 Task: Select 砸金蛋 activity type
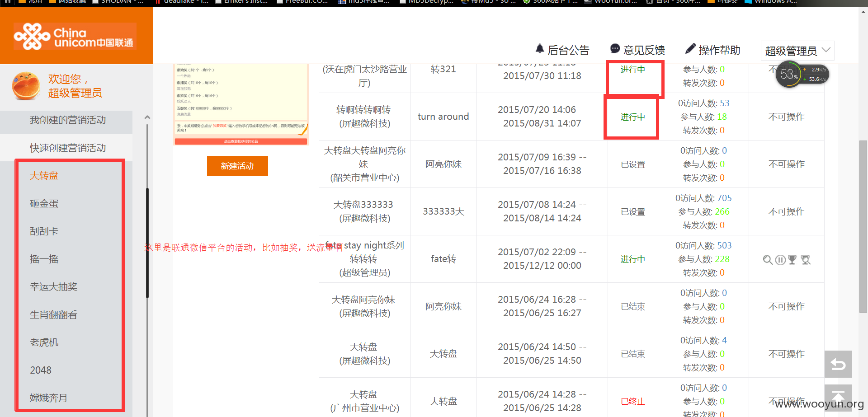(44, 204)
